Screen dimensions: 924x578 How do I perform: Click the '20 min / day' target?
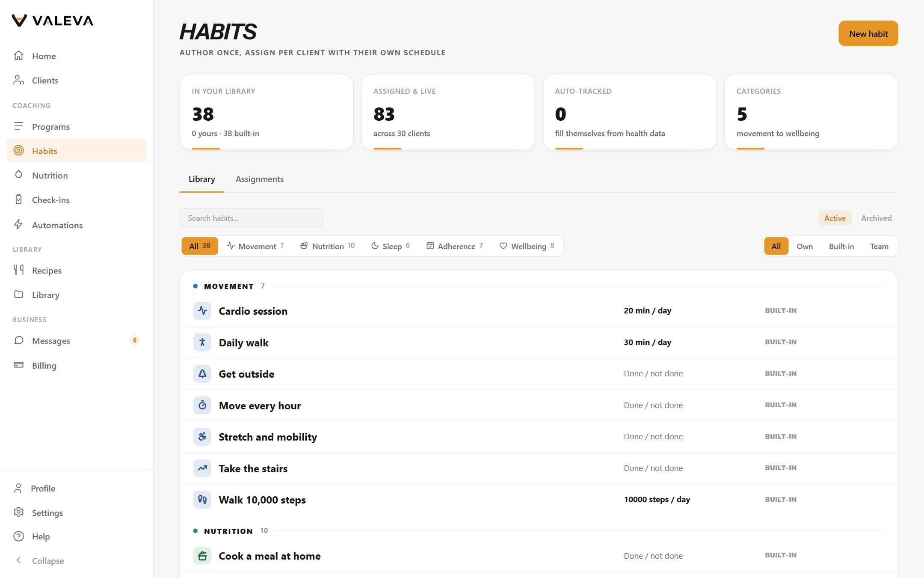tap(648, 311)
